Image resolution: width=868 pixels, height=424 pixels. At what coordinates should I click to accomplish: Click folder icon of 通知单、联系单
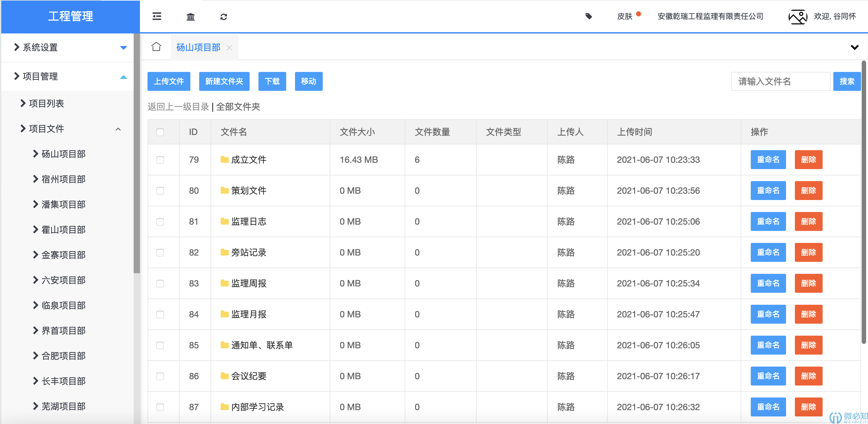coord(224,345)
